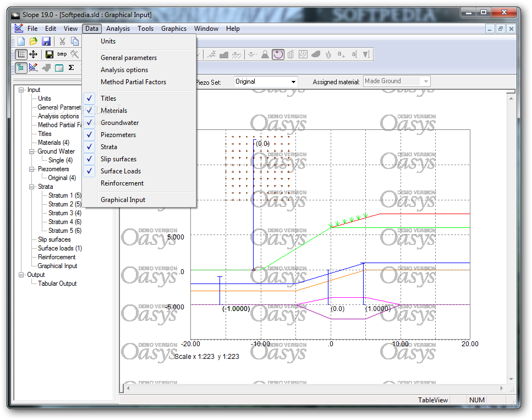Toggle the grid display icon
The width and height of the screenshot is (532, 420).
21,54
